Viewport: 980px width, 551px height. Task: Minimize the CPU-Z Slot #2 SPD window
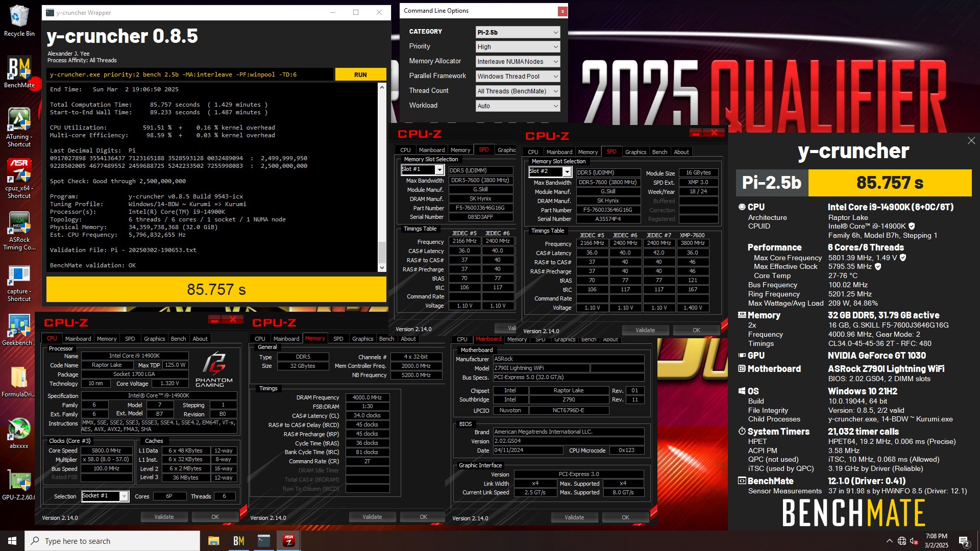point(695,134)
